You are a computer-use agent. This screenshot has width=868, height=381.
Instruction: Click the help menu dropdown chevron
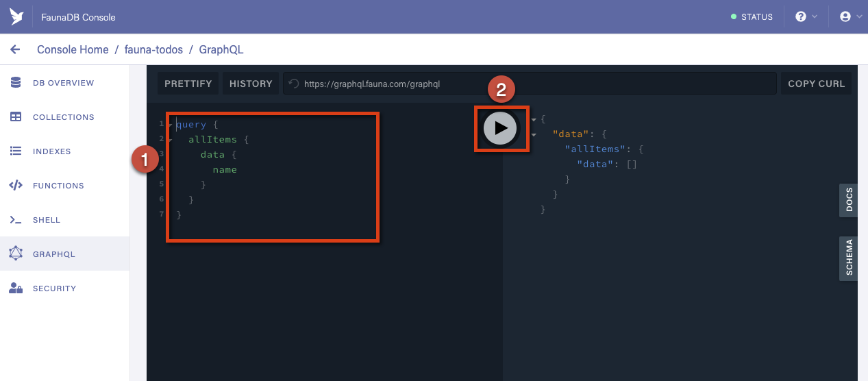815,17
